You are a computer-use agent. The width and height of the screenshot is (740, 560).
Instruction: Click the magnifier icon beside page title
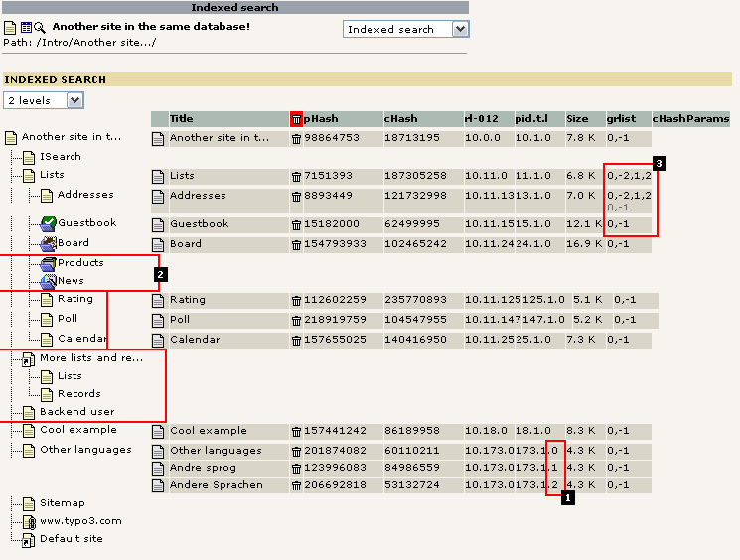(41, 27)
